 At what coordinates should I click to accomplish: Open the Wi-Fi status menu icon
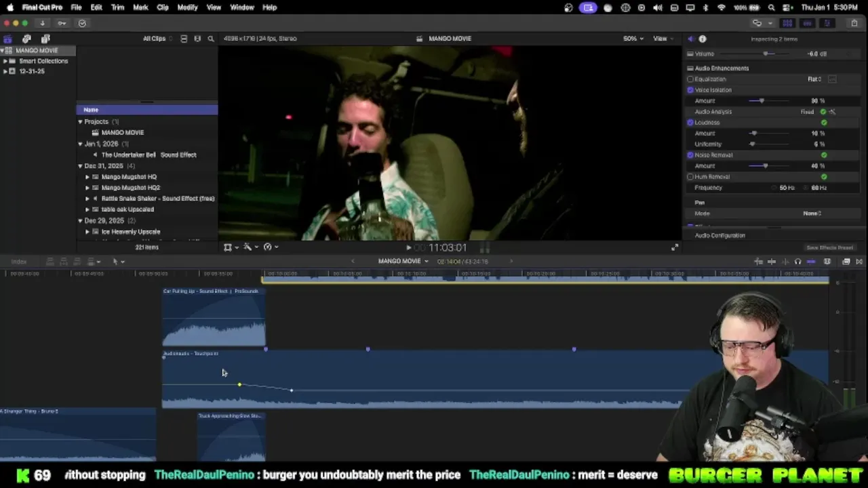721,7
